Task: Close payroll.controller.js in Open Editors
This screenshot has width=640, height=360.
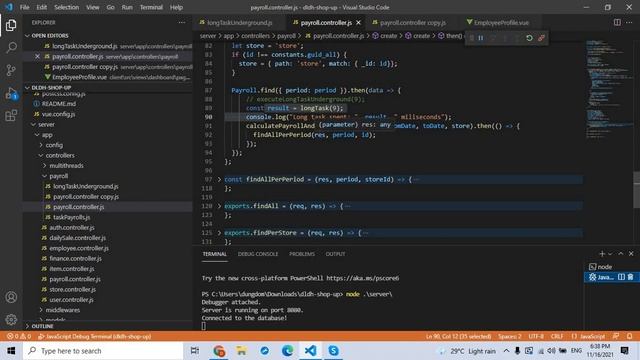Action: [x=37, y=56]
